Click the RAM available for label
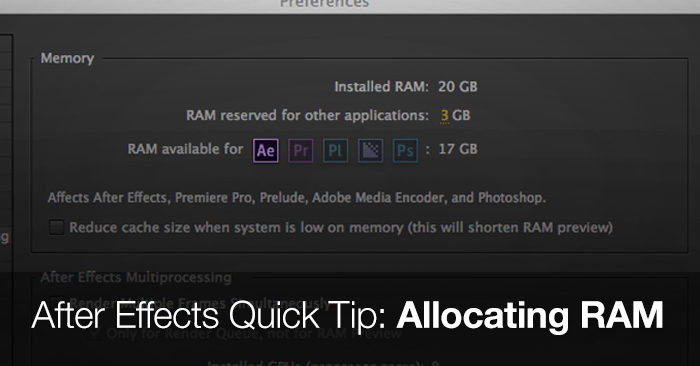Image resolution: width=700 pixels, height=366 pixels. 185,149
